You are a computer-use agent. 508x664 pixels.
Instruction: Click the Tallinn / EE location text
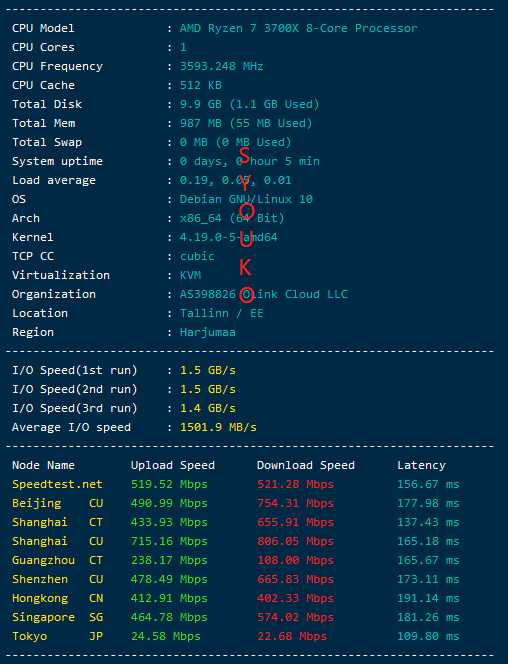pyautogui.click(x=221, y=313)
